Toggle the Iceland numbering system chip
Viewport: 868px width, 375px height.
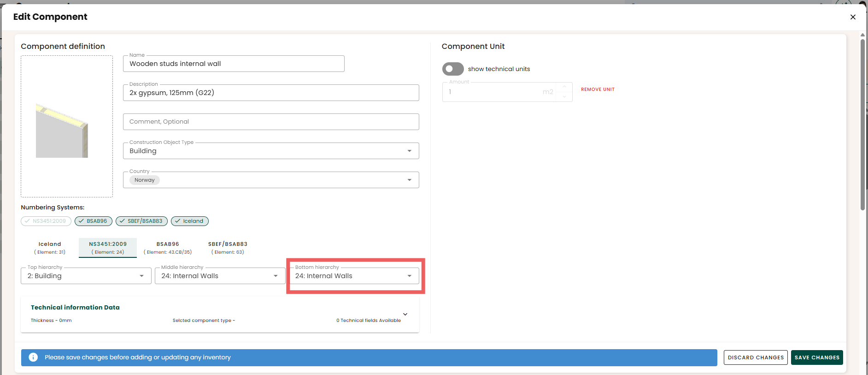coord(190,221)
